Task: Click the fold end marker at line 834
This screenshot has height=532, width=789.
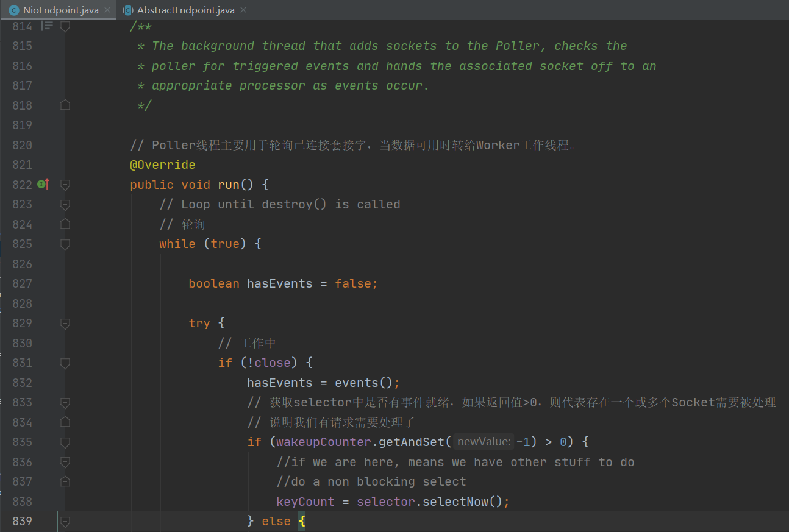Action: coord(65,422)
